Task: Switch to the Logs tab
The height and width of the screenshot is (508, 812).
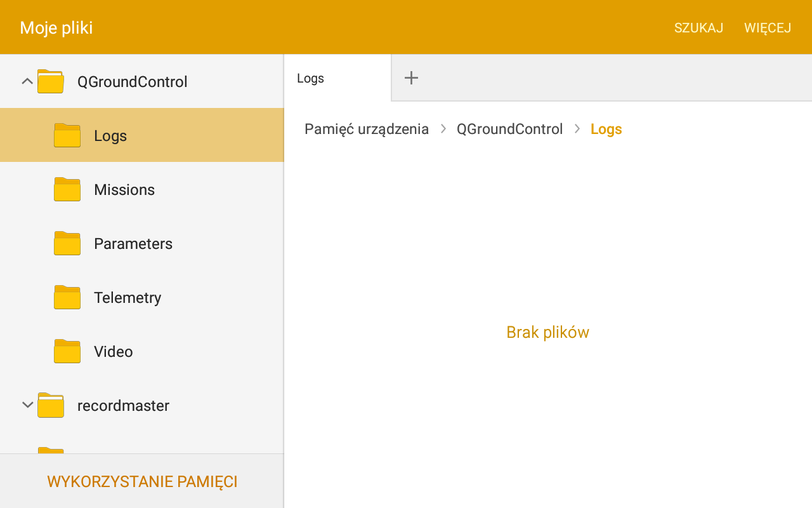Action: pos(310,77)
